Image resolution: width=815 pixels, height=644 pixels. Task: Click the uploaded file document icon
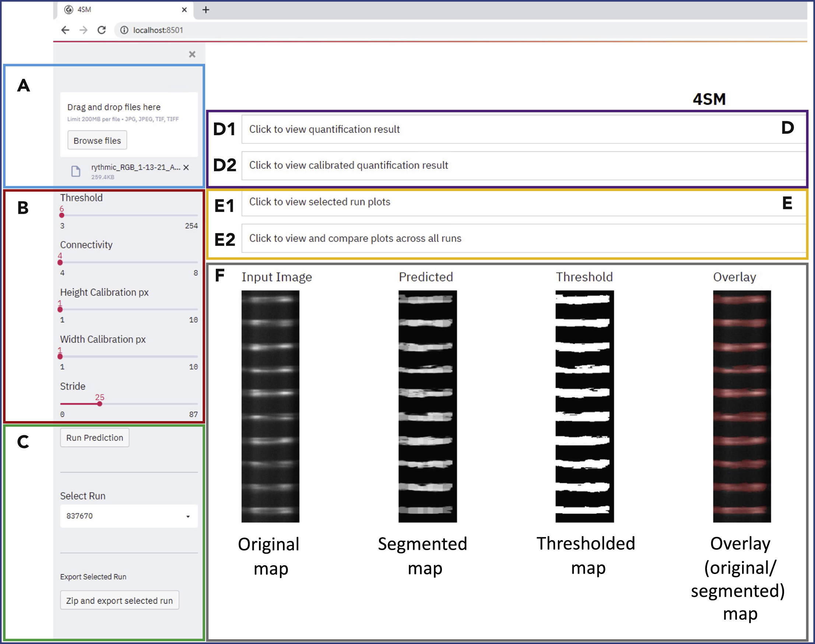click(x=76, y=171)
